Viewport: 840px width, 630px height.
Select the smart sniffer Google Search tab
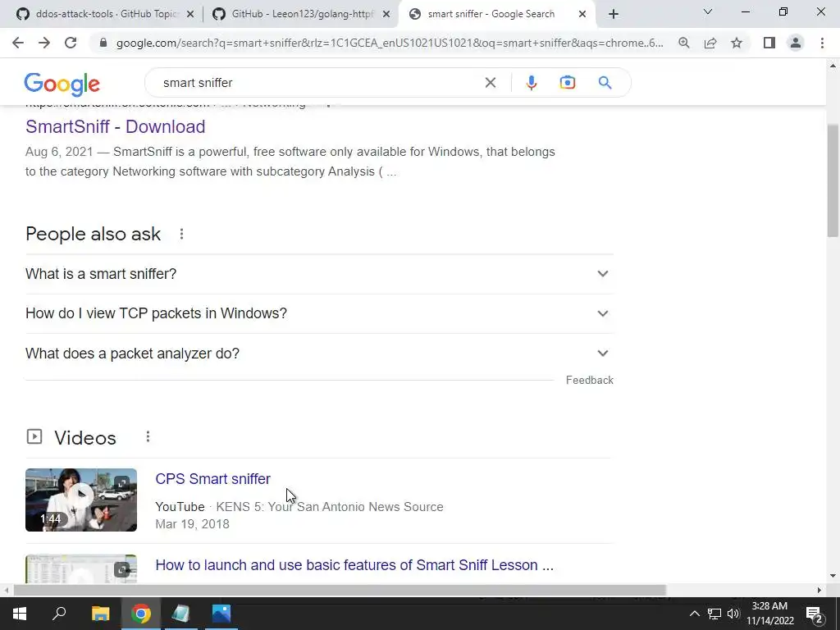(x=491, y=14)
